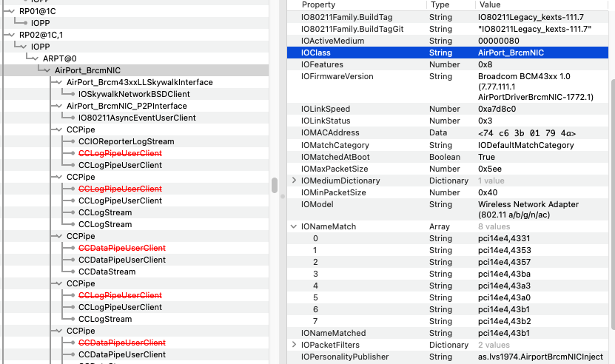615x364 pixels.
Task: Collapse the IONameMatch array arrow
Action: pyautogui.click(x=294, y=226)
